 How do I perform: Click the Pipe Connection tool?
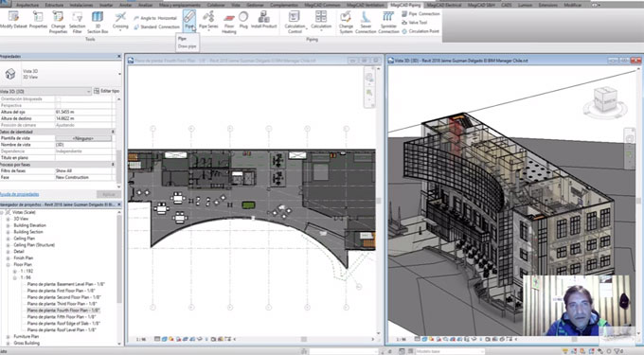[x=420, y=14]
